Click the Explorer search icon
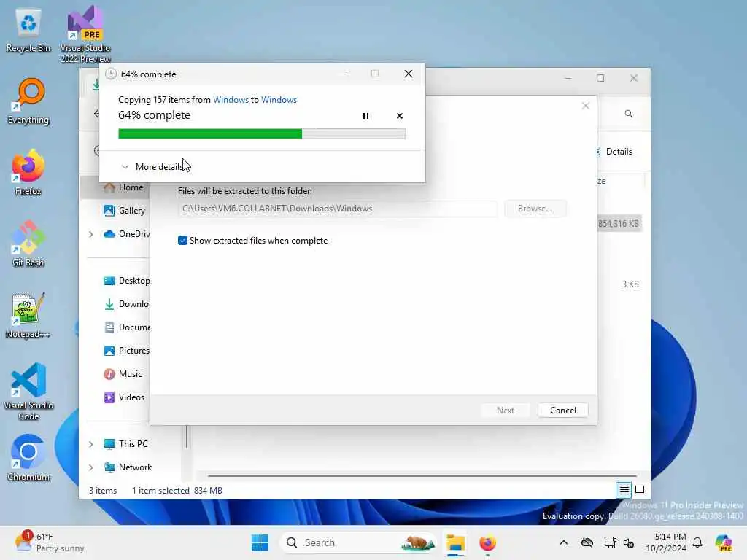This screenshot has height=560, width=747. pyautogui.click(x=628, y=114)
